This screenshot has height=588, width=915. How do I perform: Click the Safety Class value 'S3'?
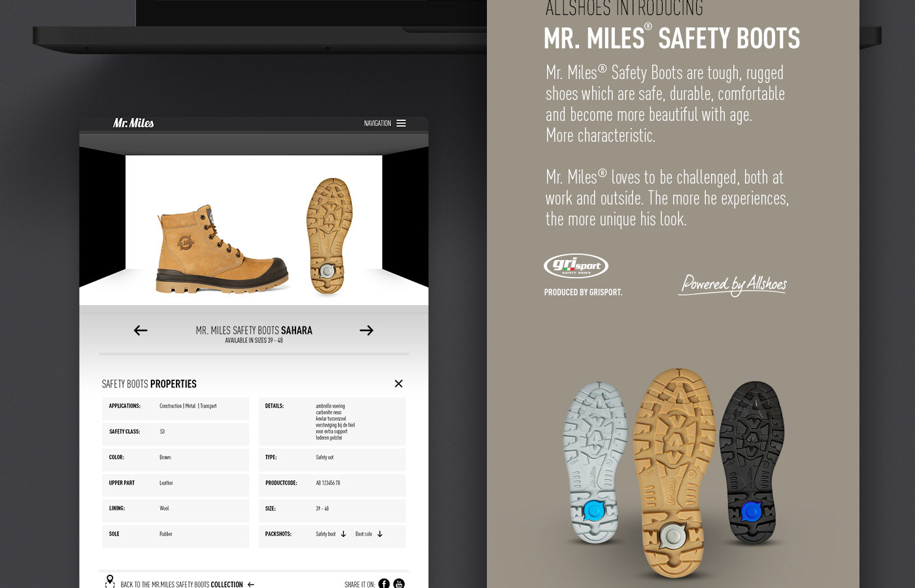[162, 432]
